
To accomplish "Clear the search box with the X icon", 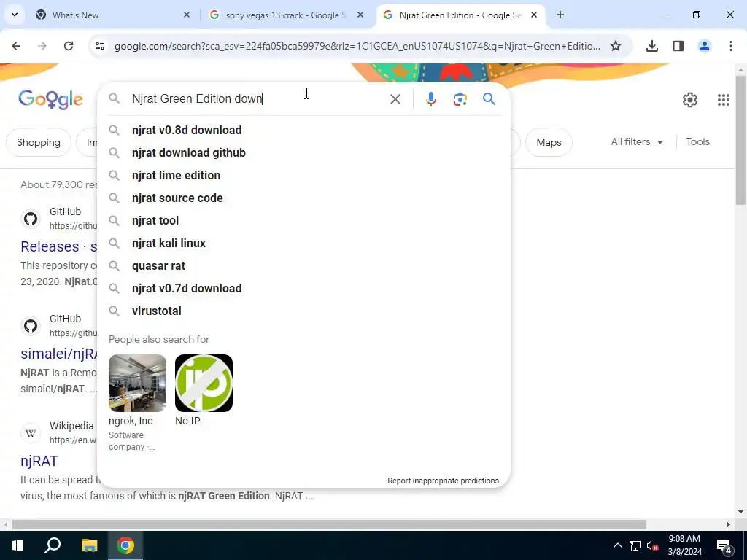I will 395,99.
